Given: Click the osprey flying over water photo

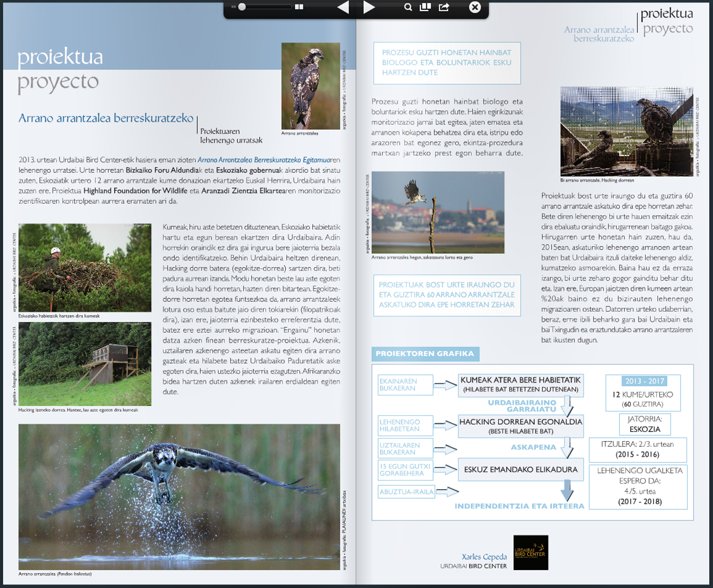Looking at the screenshot, I should point(179,496).
